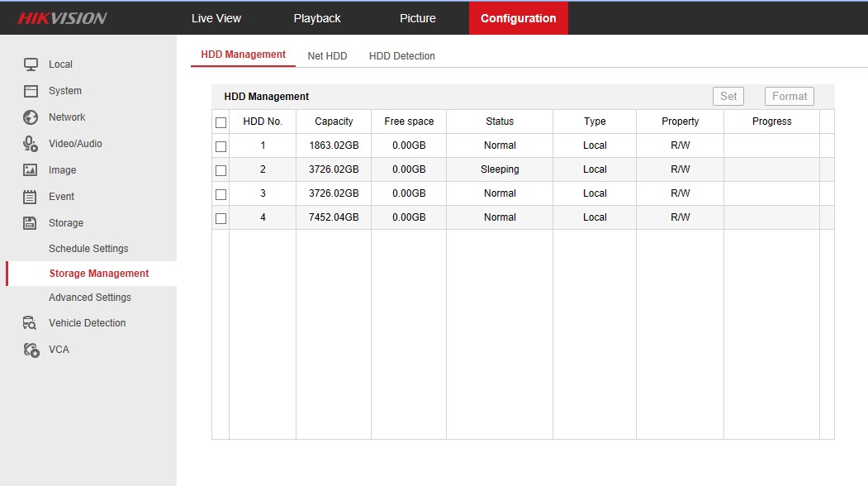Go to the Playback menu
Viewport: 868px width, 486px height.
[317, 18]
